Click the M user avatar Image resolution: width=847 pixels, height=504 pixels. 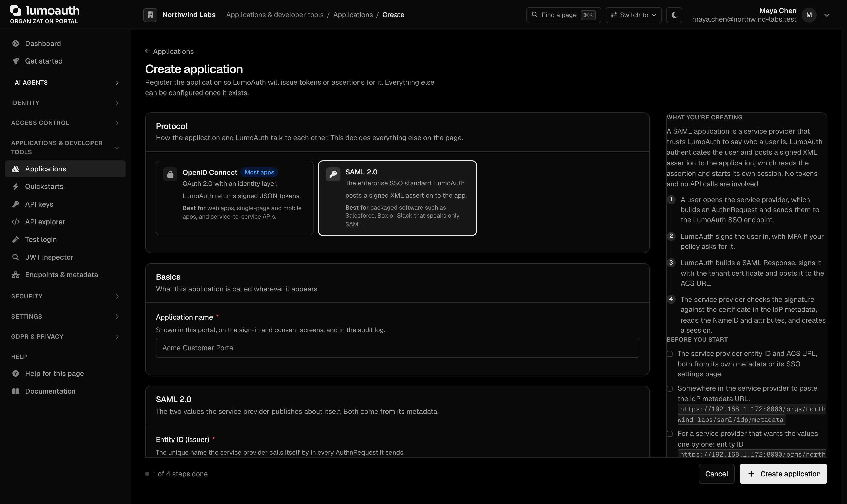click(809, 15)
